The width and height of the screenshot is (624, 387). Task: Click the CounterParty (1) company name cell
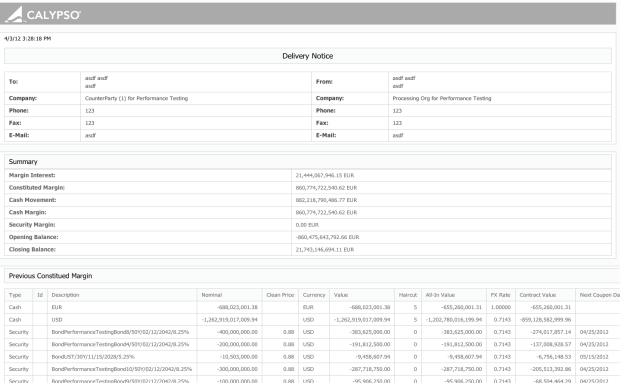click(x=196, y=98)
